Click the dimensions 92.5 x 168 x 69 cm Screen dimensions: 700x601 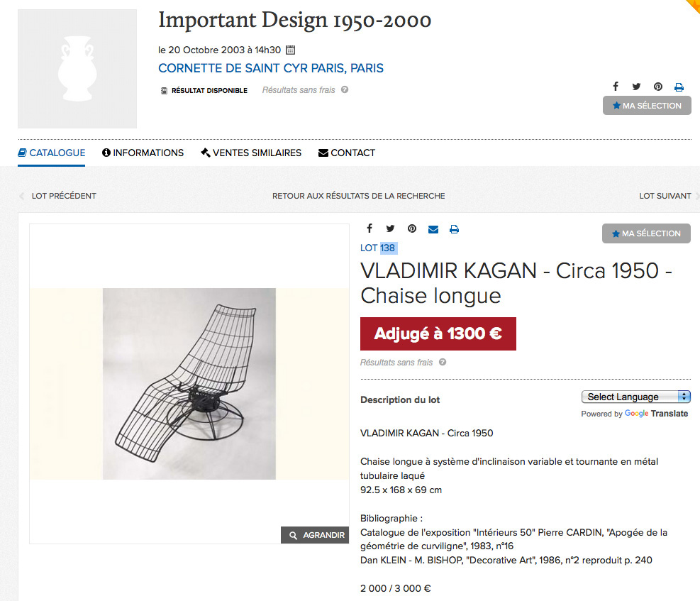click(x=401, y=490)
